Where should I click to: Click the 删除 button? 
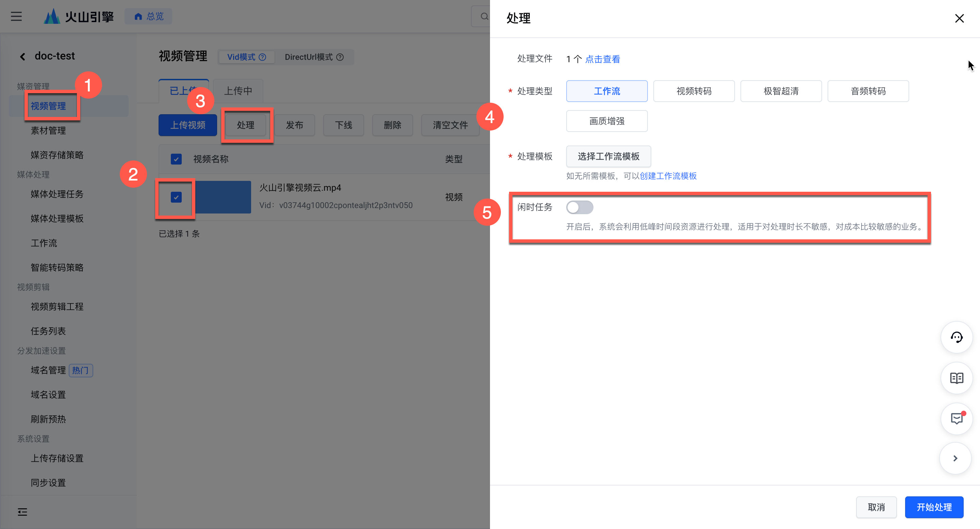[x=393, y=125]
